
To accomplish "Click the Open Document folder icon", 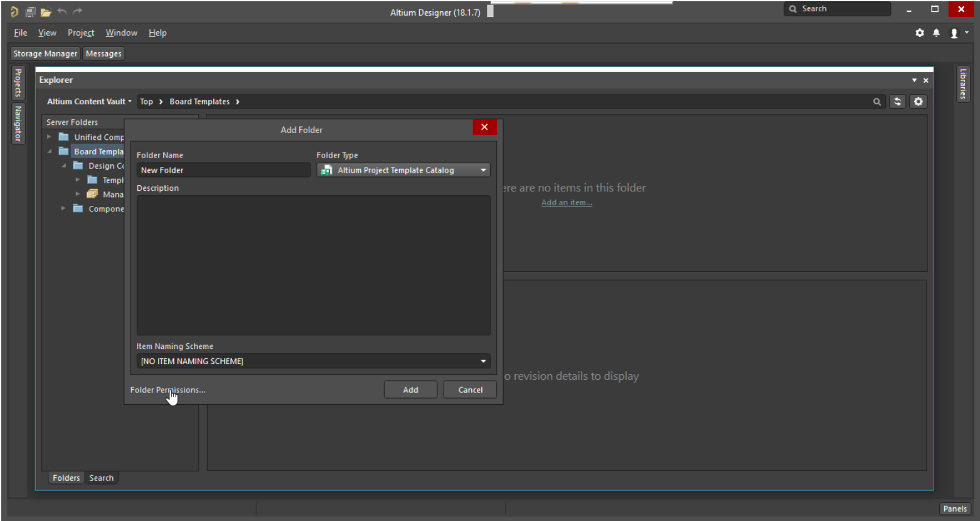I will tap(46, 11).
